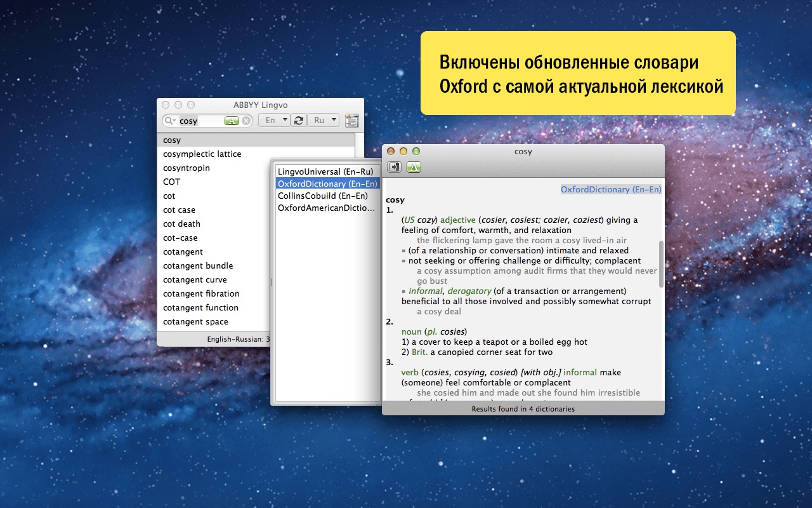Click 'she cosied him and made out' example

(x=528, y=392)
